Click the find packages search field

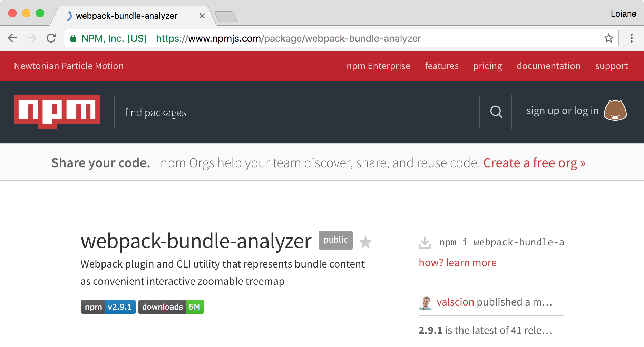tap(297, 112)
